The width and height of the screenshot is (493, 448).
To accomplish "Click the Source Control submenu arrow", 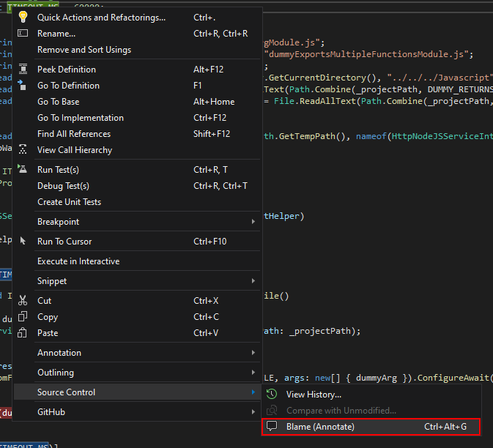I will tap(253, 392).
